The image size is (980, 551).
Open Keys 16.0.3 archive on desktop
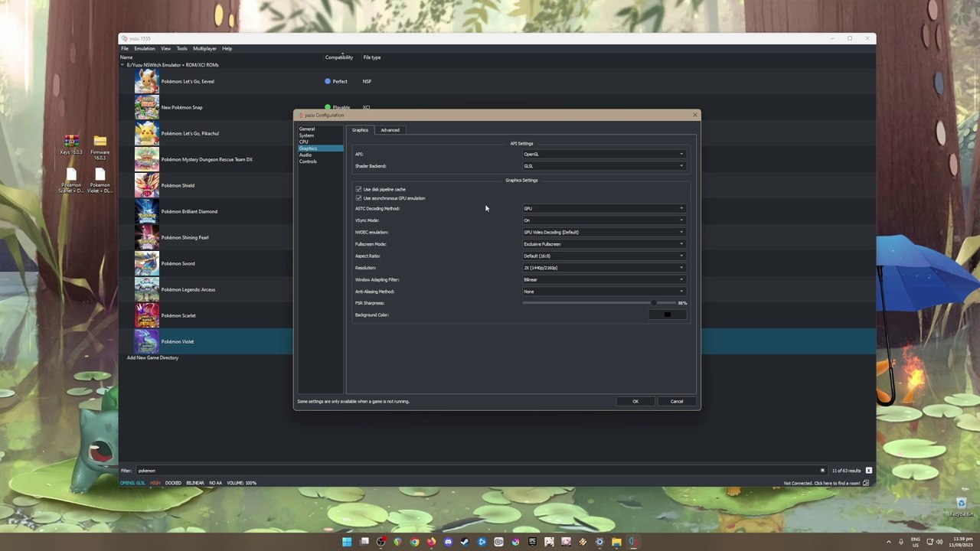coord(71,145)
